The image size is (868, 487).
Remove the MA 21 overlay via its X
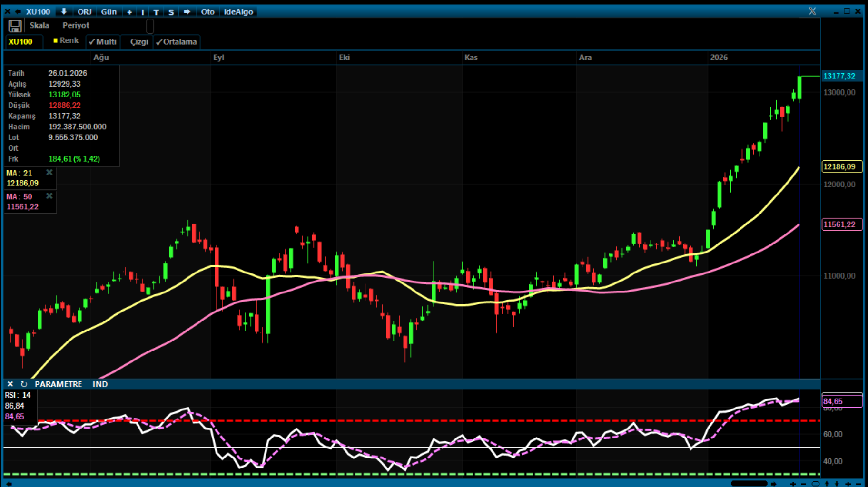[49, 173]
